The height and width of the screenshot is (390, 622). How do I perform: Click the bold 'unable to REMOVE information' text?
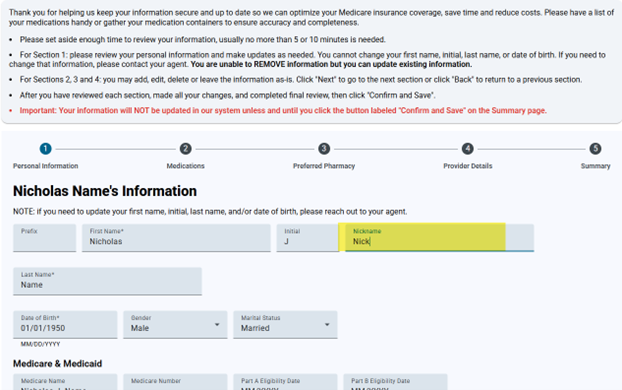click(331, 64)
